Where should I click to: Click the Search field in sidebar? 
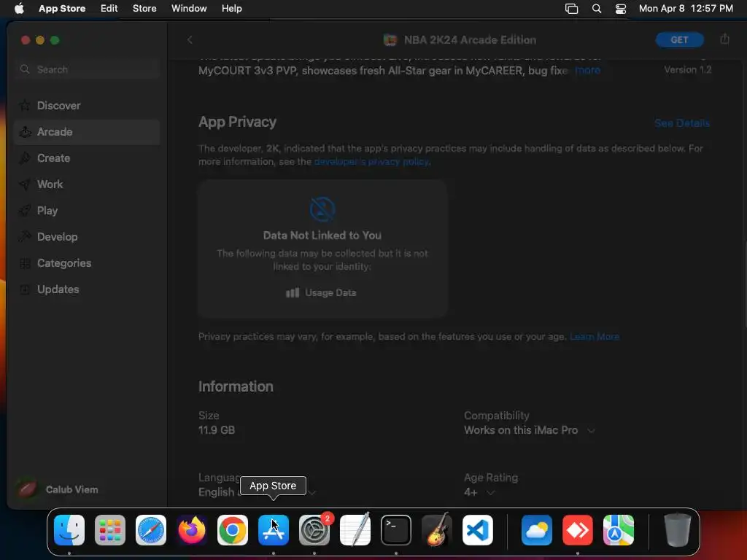[87, 69]
